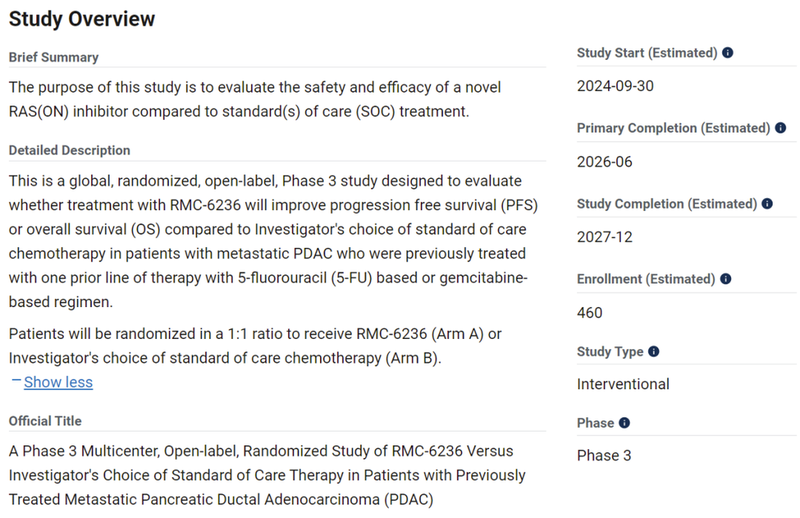Click the study start date 2024-09-30
Screen dimensions: 800x518
coord(615,86)
